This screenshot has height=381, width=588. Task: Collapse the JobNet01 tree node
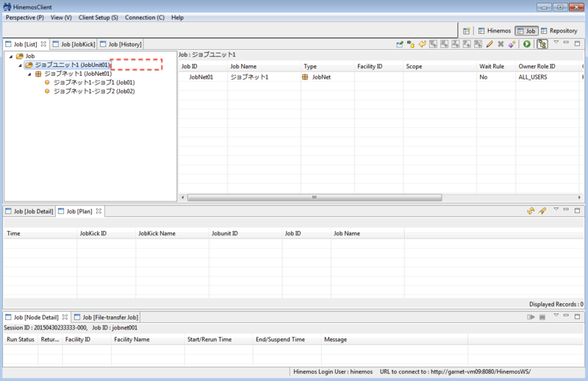29,74
